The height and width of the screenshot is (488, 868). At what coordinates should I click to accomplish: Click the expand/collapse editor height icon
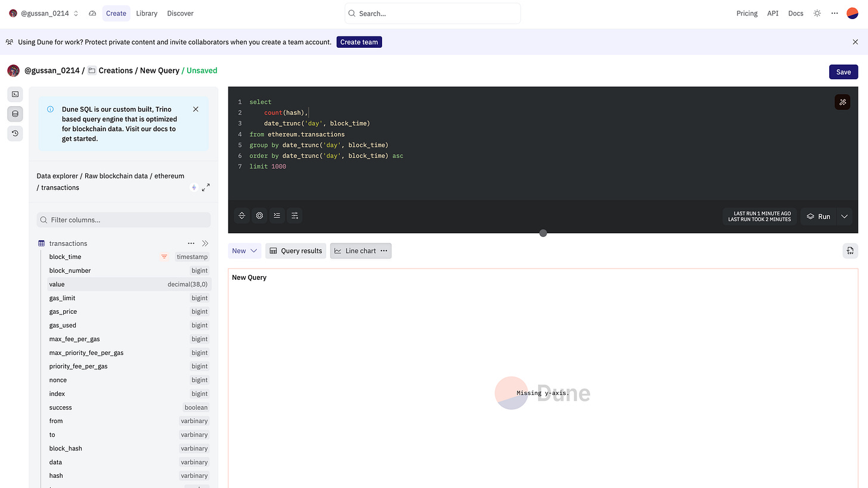(242, 216)
